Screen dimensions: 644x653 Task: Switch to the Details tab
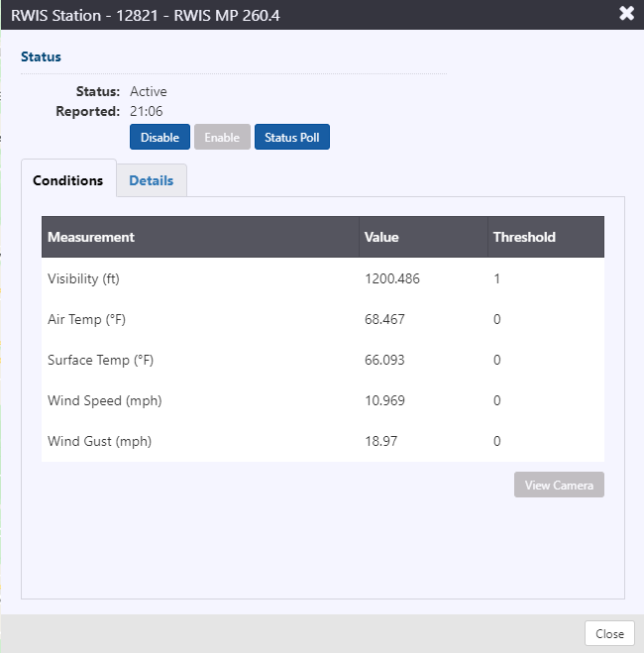[152, 180]
